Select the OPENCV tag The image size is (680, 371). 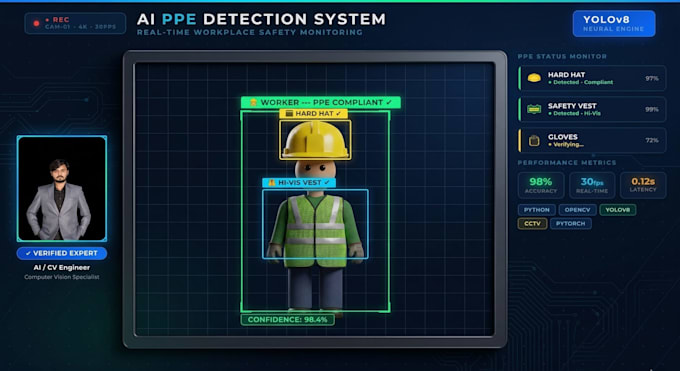[577, 210]
